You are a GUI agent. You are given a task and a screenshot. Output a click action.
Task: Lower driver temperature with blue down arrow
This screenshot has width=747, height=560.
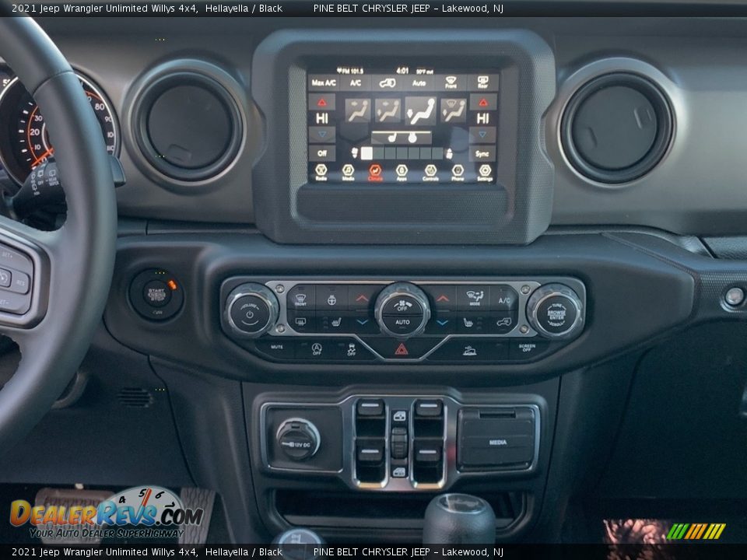[322, 135]
